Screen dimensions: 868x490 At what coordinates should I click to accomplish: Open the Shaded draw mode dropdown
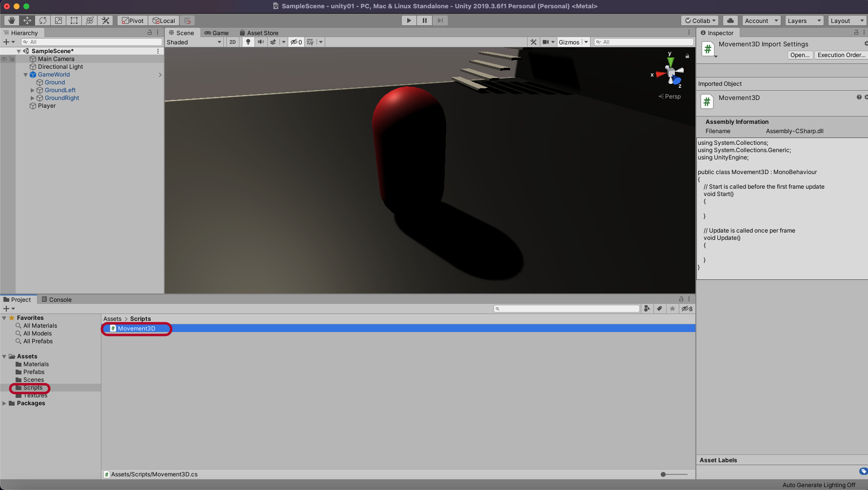(x=194, y=42)
